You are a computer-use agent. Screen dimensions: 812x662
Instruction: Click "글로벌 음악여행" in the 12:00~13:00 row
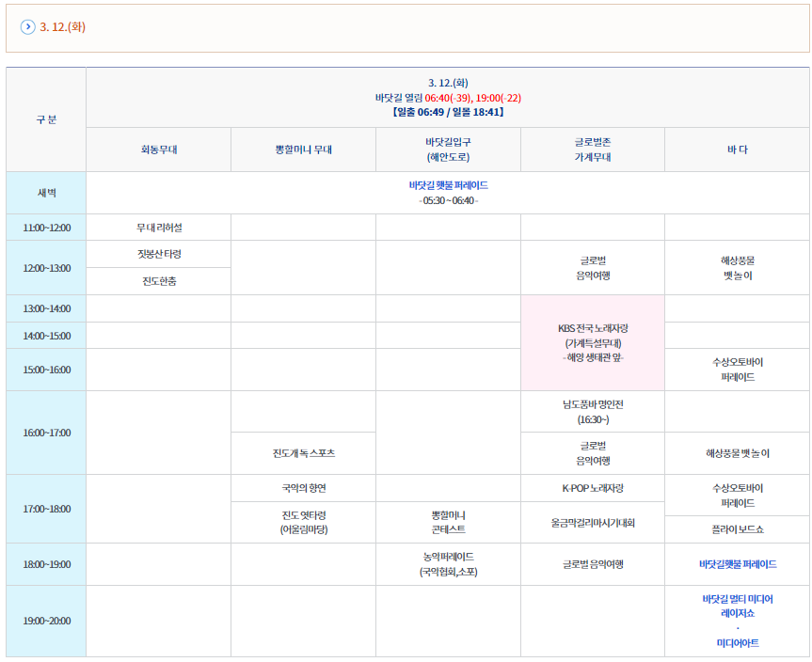tap(593, 268)
